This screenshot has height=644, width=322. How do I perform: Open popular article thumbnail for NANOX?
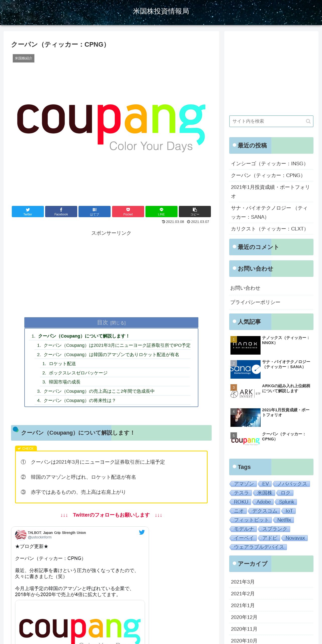click(246, 345)
